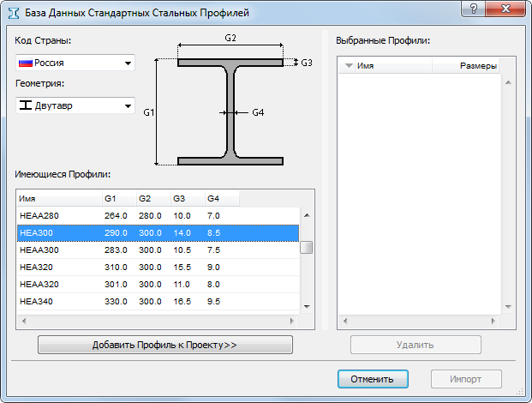The width and height of the screenshot is (532, 403).
Task: Click the Имя header in selected profiles list
Action: pyautogui.click(x=393, y=66)
